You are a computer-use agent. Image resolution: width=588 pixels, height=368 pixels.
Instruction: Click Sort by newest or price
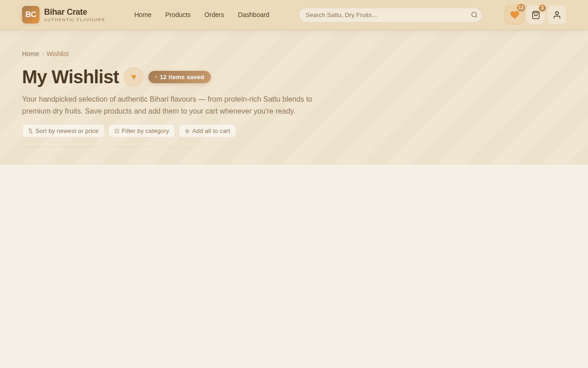63,131
